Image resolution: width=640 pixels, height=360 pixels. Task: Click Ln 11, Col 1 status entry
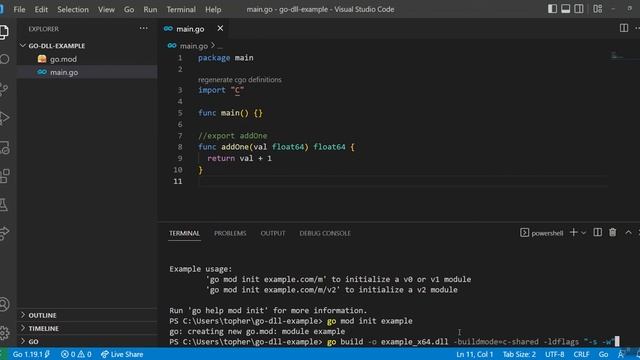coord(474,354)
